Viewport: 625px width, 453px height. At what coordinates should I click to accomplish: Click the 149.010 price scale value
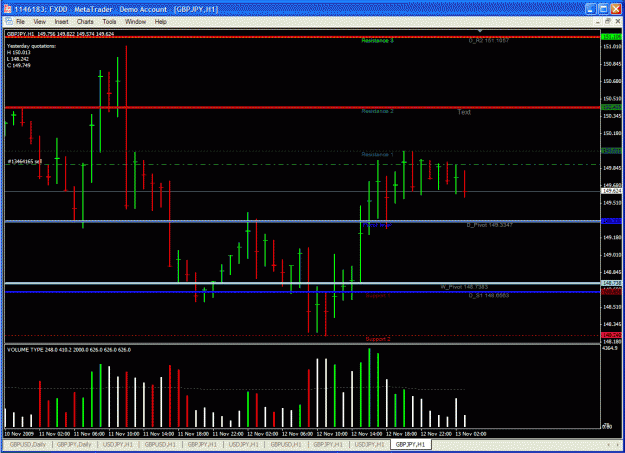click(612, 255)
